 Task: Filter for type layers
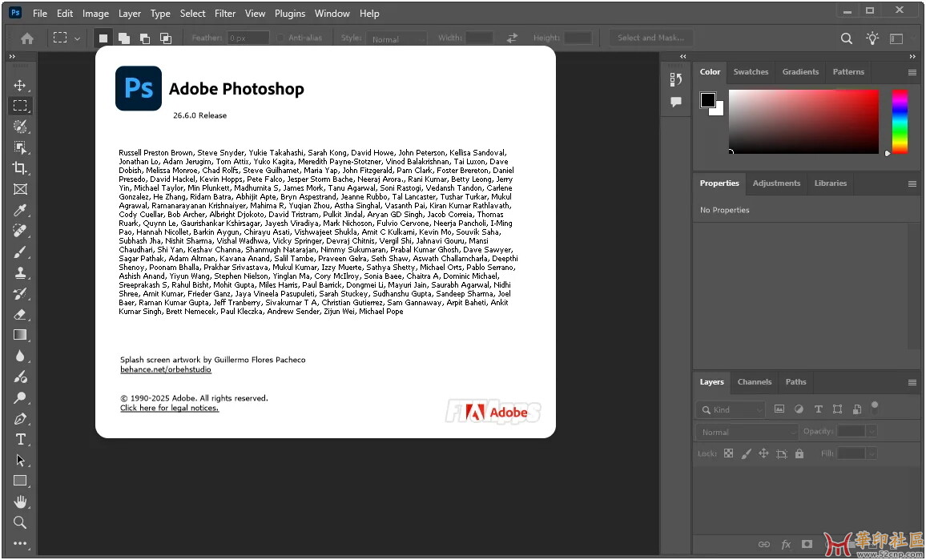pos(818,409)
